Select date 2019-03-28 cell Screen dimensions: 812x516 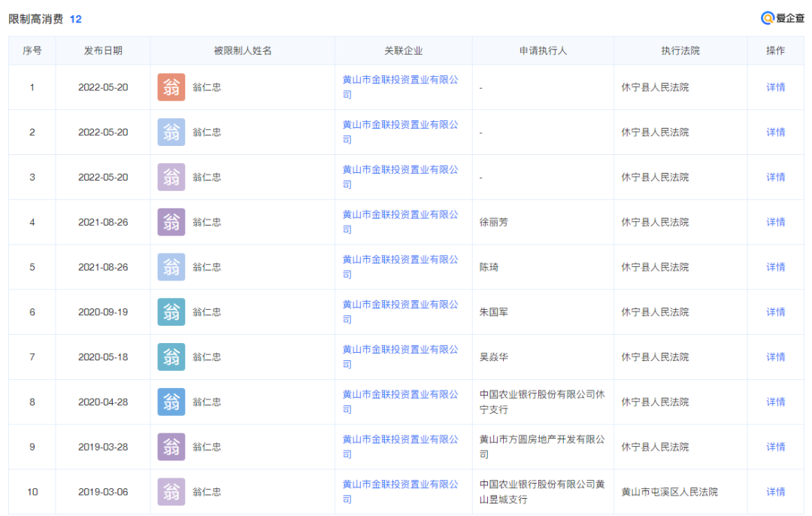point(103,447)
